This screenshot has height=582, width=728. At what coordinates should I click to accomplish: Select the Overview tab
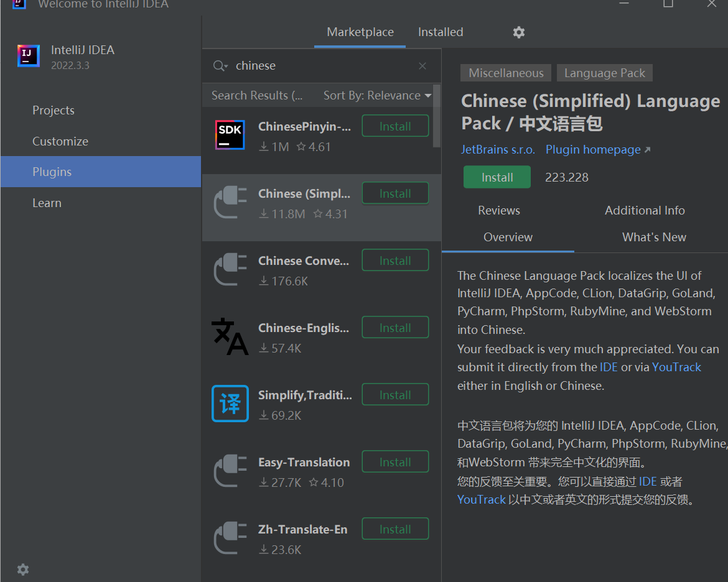click(x=508, y=237)
